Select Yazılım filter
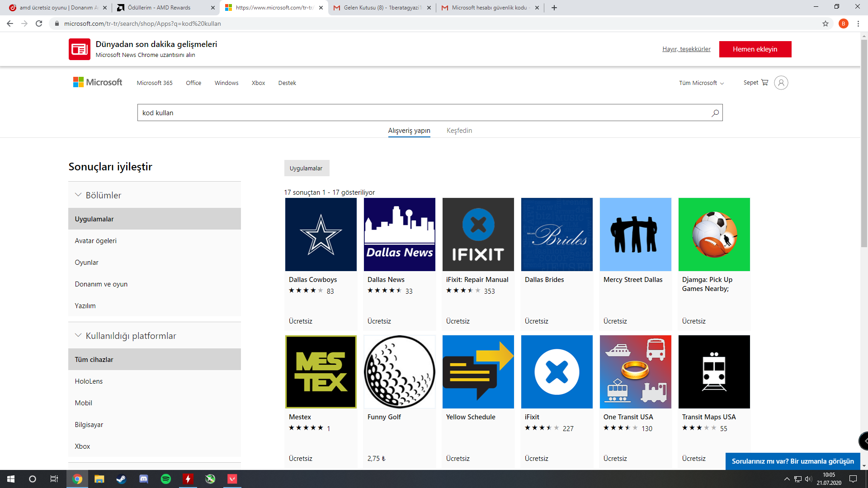The image size is (868, 488). (x=155, y=306)
